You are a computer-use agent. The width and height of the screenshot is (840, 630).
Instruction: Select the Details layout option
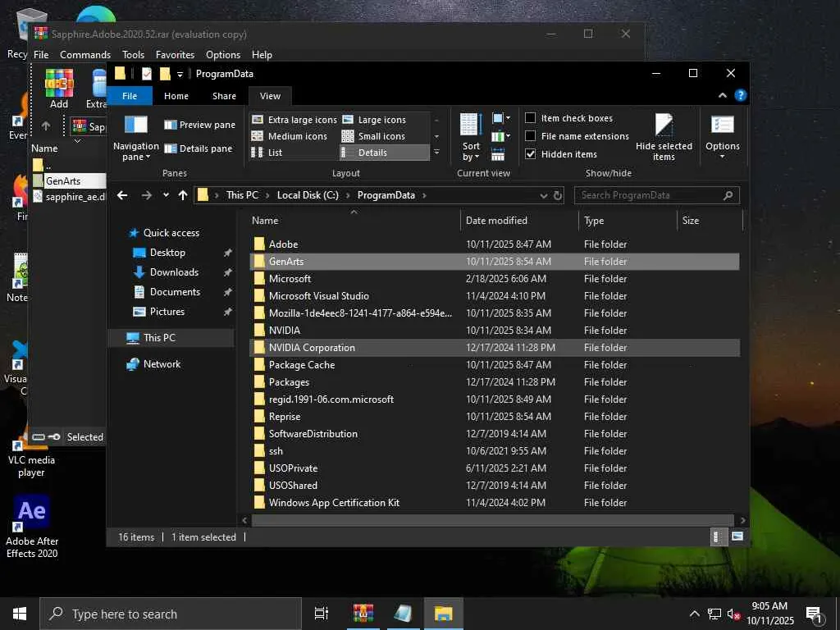[x=384, y=153]
